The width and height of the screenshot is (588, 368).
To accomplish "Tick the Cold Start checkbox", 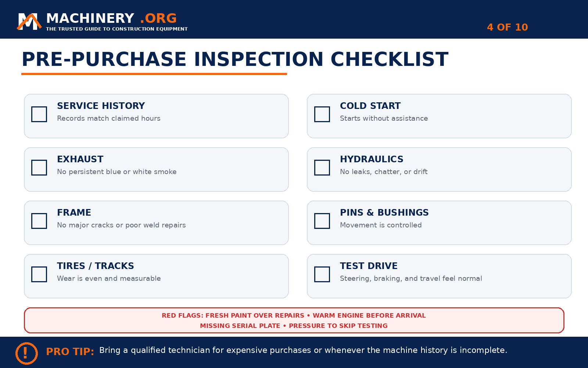I will (x=322, y=114).
